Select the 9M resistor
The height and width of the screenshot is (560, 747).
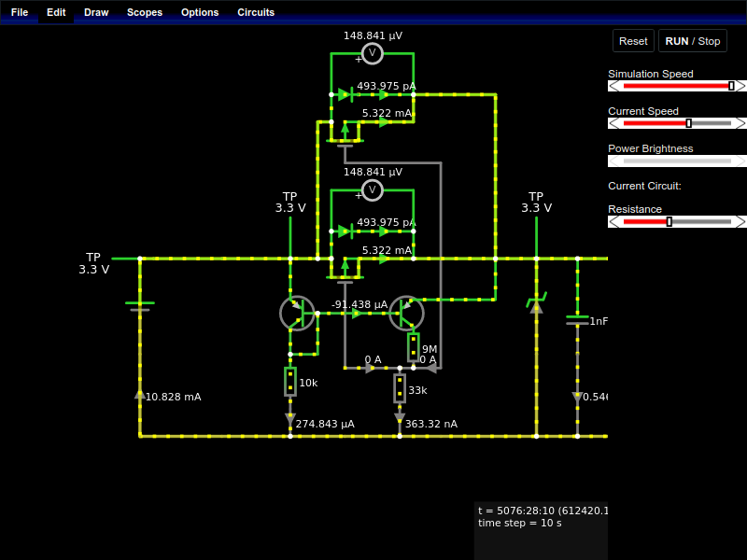click(x=413, y=347)
